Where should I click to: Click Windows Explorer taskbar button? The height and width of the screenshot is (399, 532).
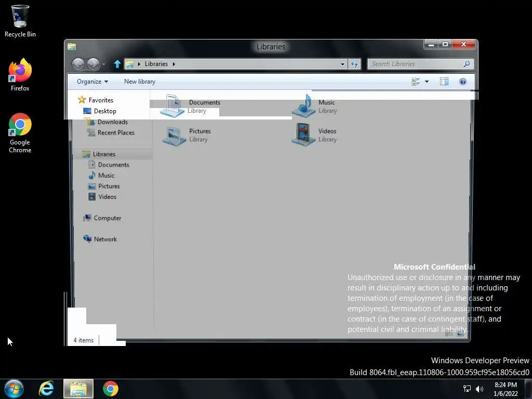coord(78,389)
